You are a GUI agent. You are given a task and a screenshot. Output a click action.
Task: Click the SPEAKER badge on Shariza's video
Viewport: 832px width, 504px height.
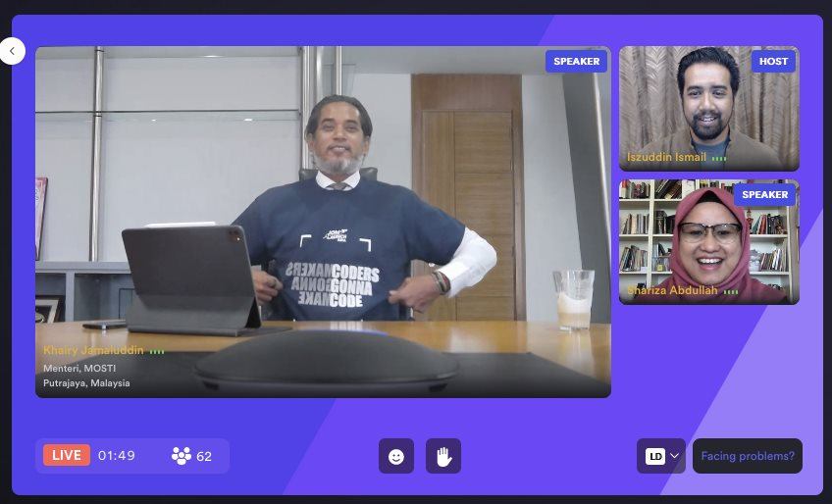click(x=764, y=194)
